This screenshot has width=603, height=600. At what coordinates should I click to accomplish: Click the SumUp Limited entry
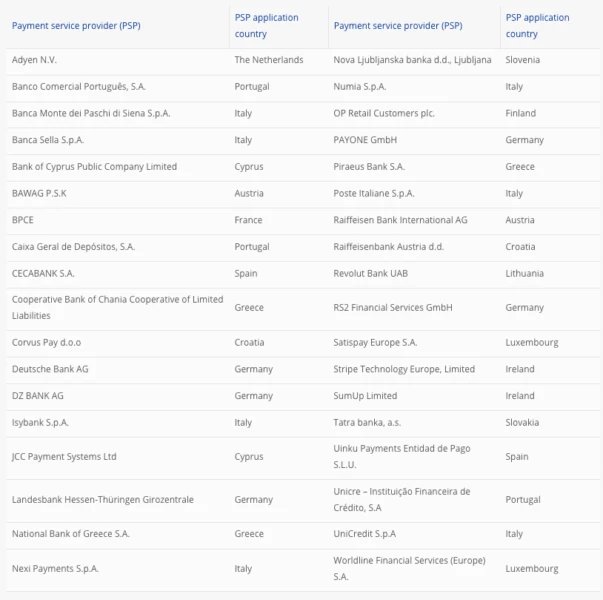[365, 396]
